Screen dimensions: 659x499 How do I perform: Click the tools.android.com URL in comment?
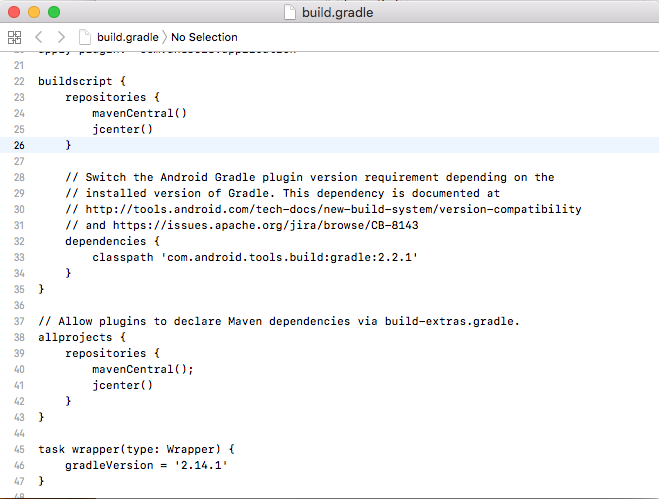click(332, 209)
